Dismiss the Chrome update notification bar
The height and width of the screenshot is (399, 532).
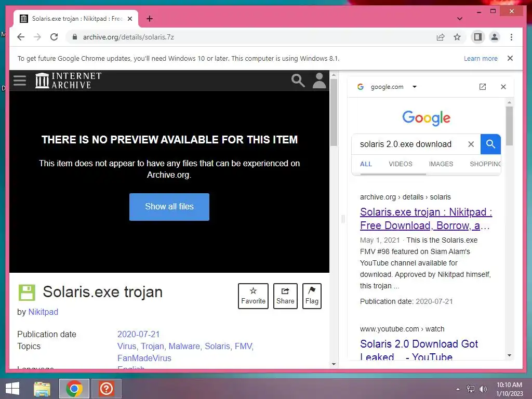(510, 58)
